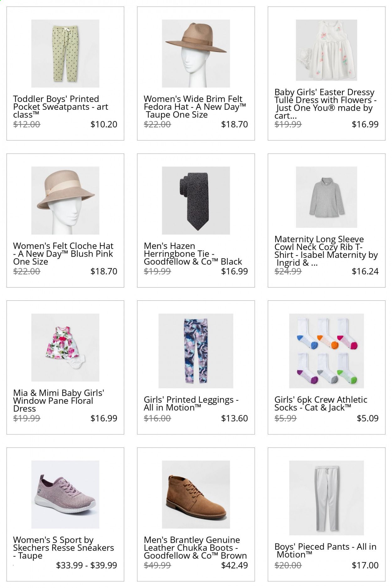This screenshot has height=588, width=392.
Task: Open the Boys' Pieced Pants image
Action: point(326,498)
